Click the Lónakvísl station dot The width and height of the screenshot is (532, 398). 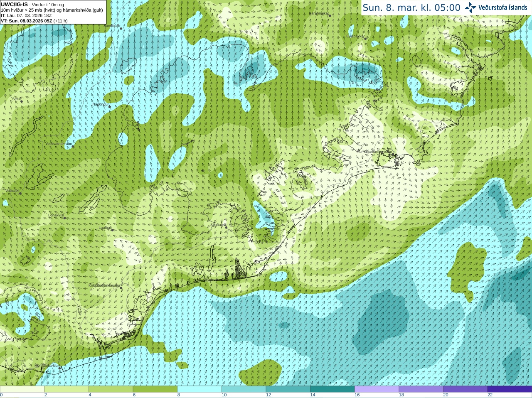(64, 218)
